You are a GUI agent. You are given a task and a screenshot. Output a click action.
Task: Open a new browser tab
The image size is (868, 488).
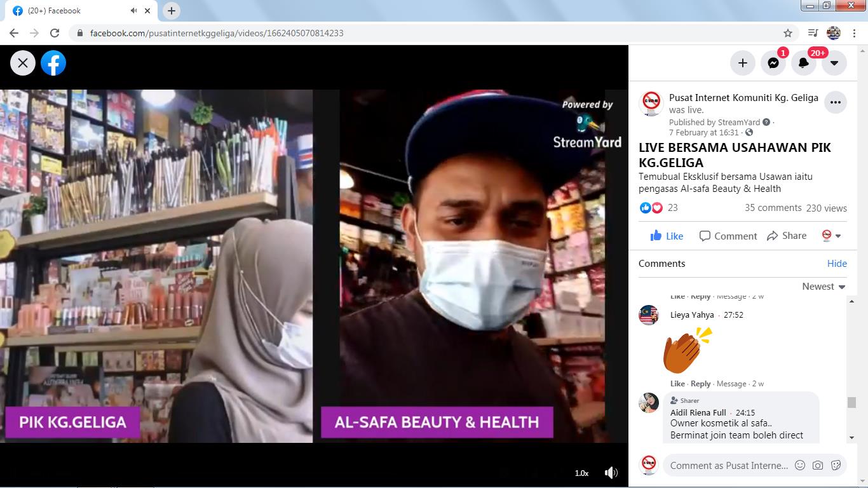pyautogui.click(x=172, y=11)
